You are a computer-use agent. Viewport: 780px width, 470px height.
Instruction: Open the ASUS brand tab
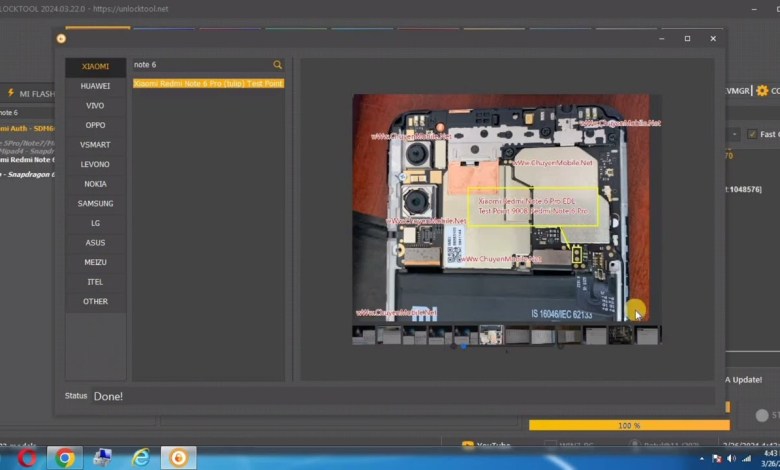click(x=96, y=243)
